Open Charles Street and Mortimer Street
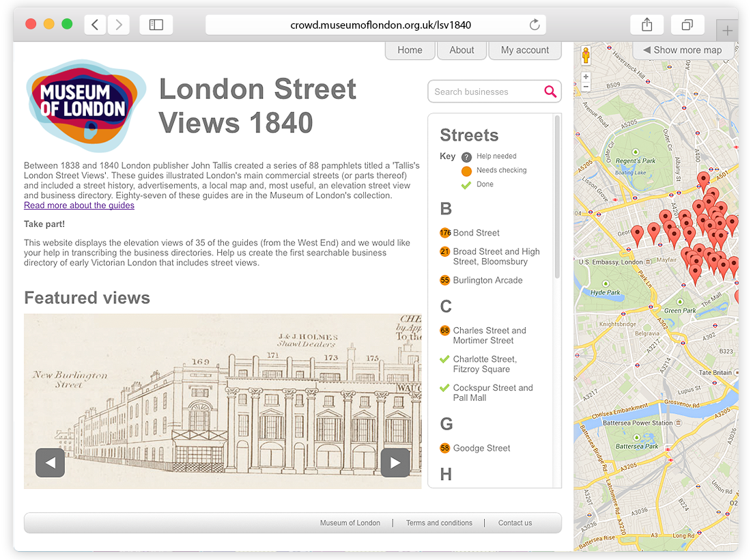This screenshot has width=751, height=560. [x=490, y=335]
